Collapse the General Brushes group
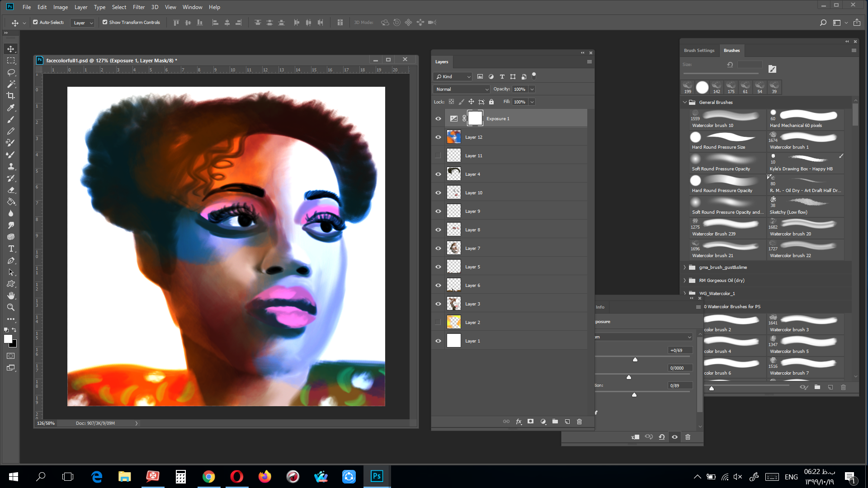868x488 pixels. (685, 103)
